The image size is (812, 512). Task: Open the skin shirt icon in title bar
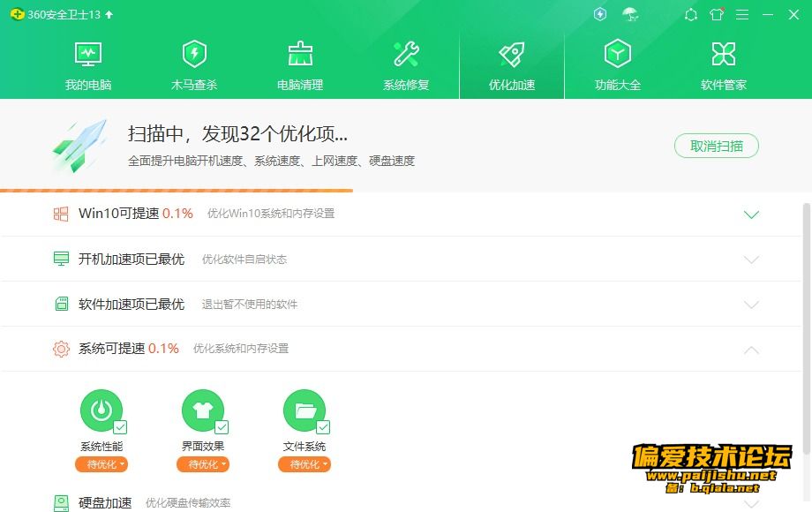coord(717,14)
